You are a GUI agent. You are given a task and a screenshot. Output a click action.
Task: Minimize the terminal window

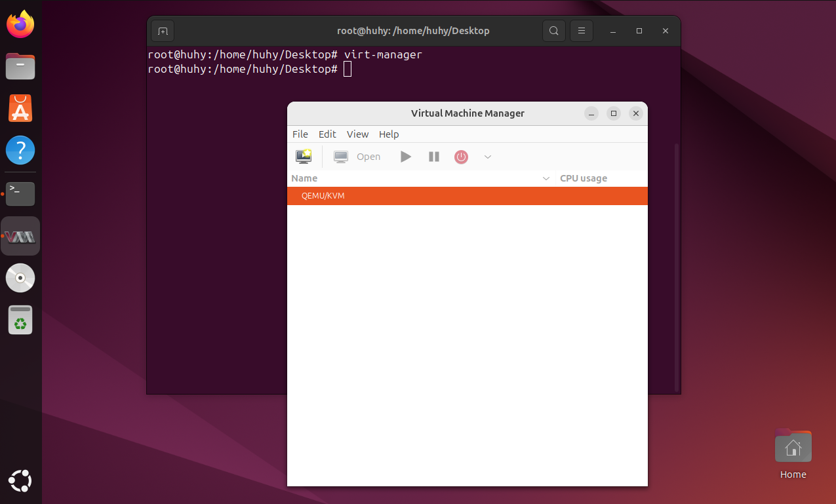(613, 31)
